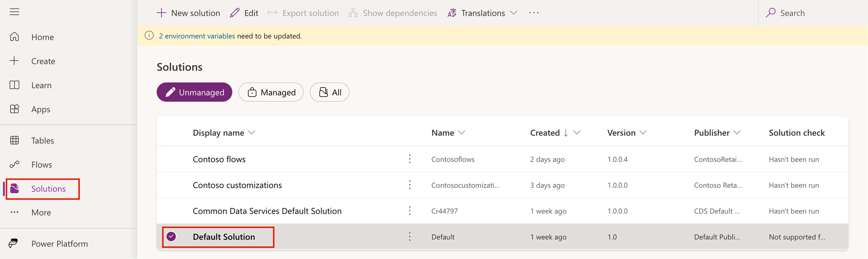
Task: Click the Contosoflows name cell
Action: [453, 159]
